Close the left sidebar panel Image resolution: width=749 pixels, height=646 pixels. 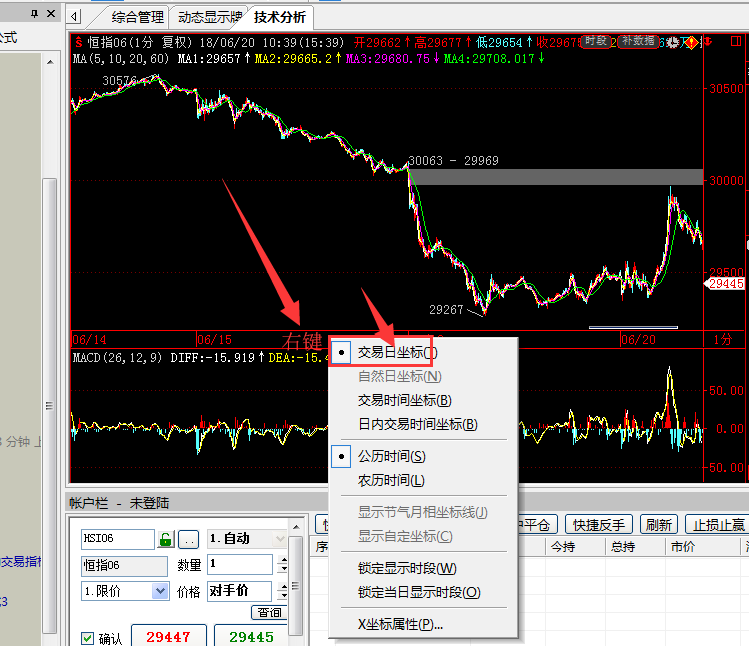pyautogui.click(x=51, y=14)
